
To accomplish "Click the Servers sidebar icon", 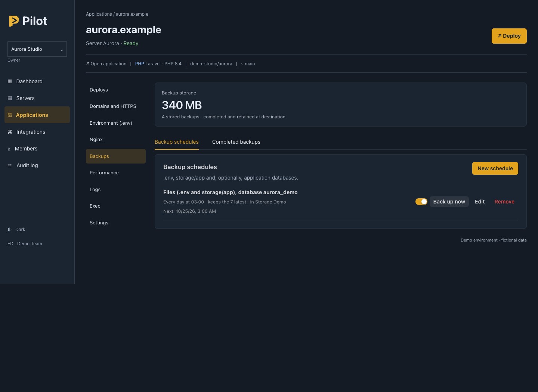I will click(10, 98).
